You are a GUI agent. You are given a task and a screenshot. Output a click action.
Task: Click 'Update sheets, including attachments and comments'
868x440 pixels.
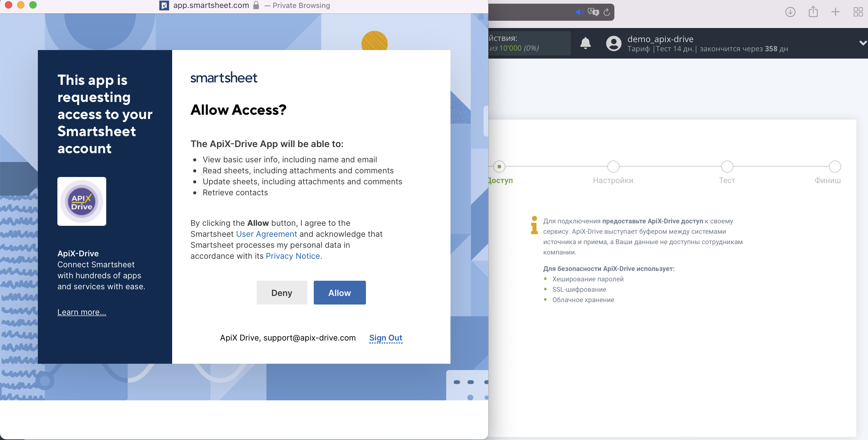point(302,182)
